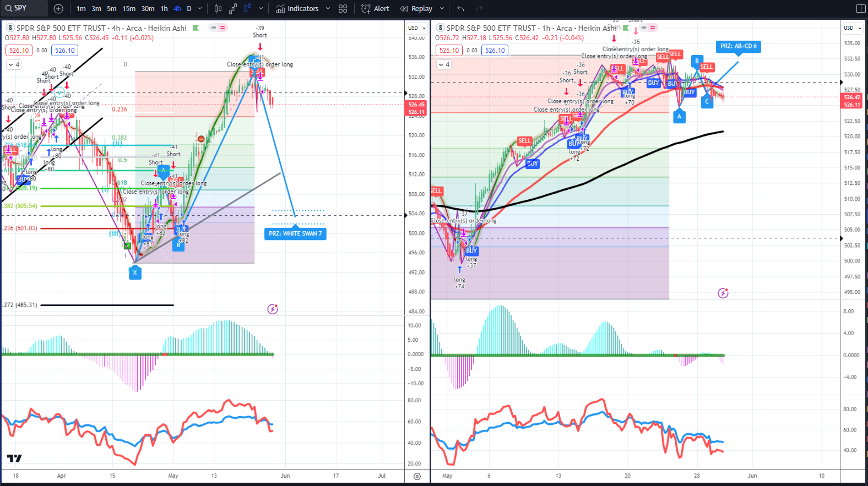Viewport: 868px width, 486px height.
Task: Click the .272 (485.31) Fibonacci level label
Action: click(20, 305)
